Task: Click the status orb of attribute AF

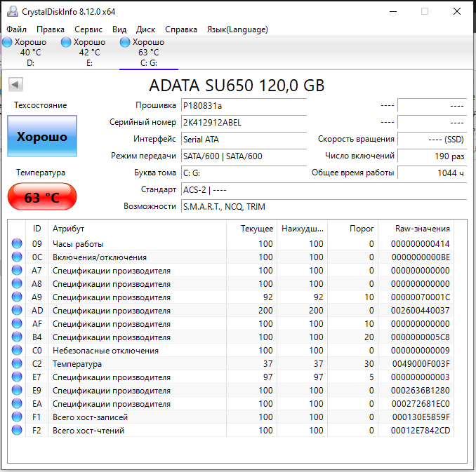Action: [x=17, y=323]
